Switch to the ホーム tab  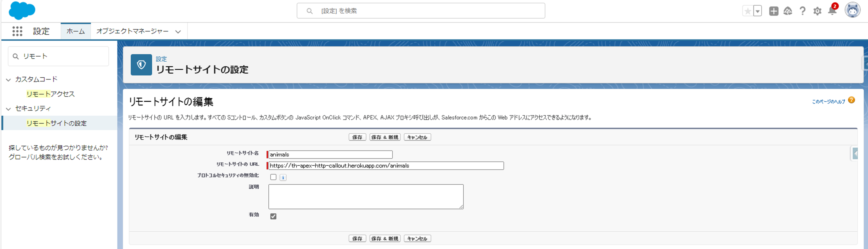click(75, 31)
